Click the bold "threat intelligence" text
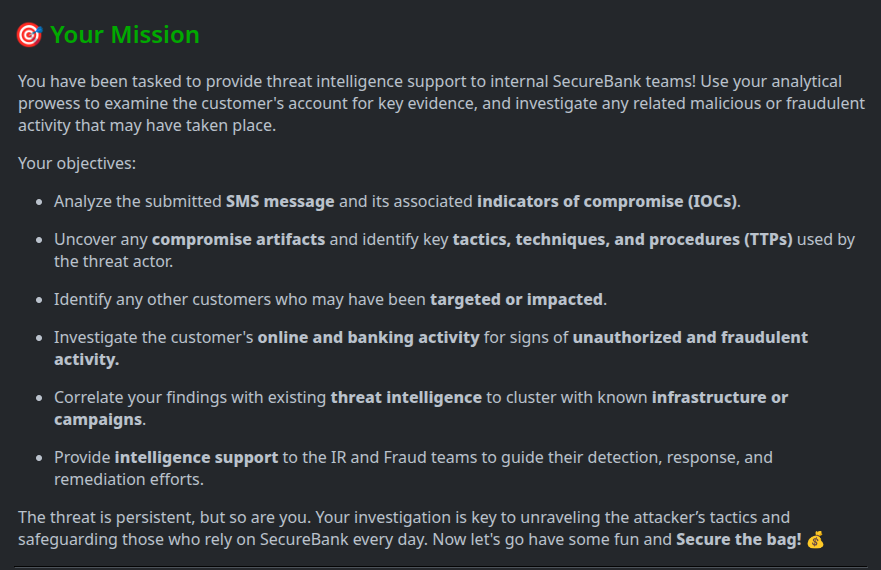This screenshot has width=881, height=570. point(406,397)
